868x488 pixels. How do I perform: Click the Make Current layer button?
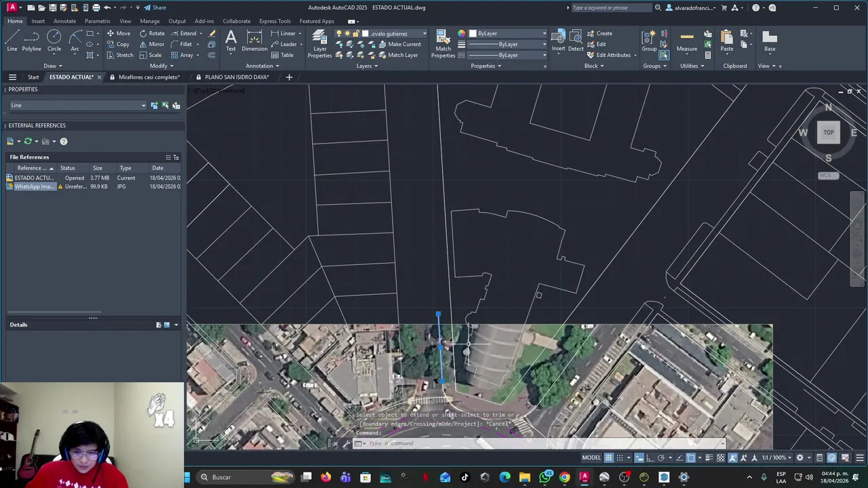tap(404, 44)
